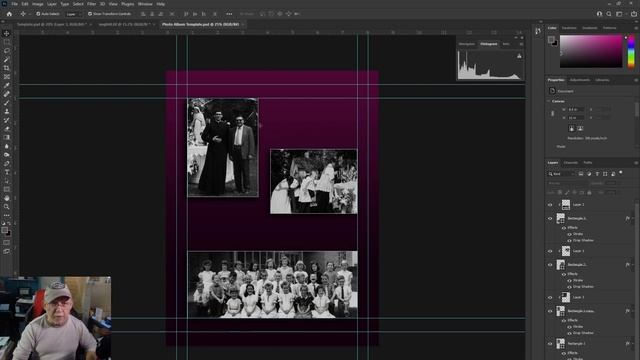Toggle Drop Shadow visibility under Rectangle 3
Viewport: 640px width, 360px height.
[569, 240]
